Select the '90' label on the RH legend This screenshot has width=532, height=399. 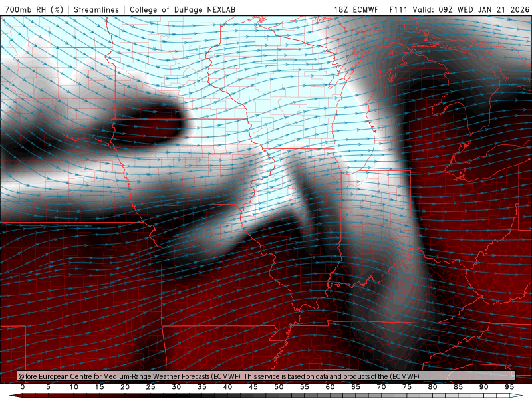(x=483, y=387)
